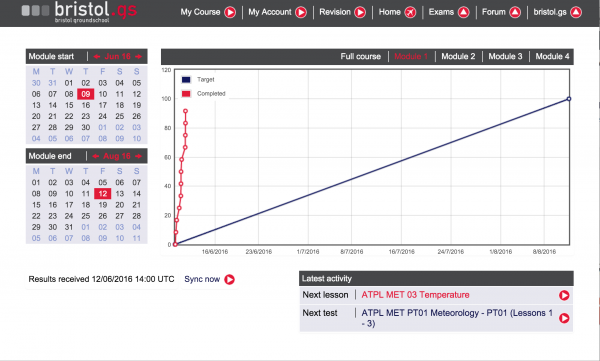600x361 pixels.
Task: Select date 19 in Module end calendar
Action: pos(103,205)
